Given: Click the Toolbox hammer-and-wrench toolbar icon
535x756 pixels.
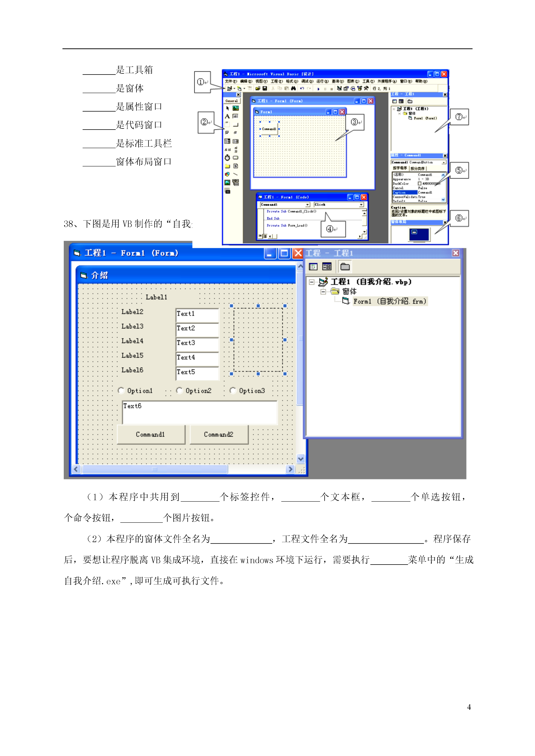Looking at the screenshot, I should point(366,88).
